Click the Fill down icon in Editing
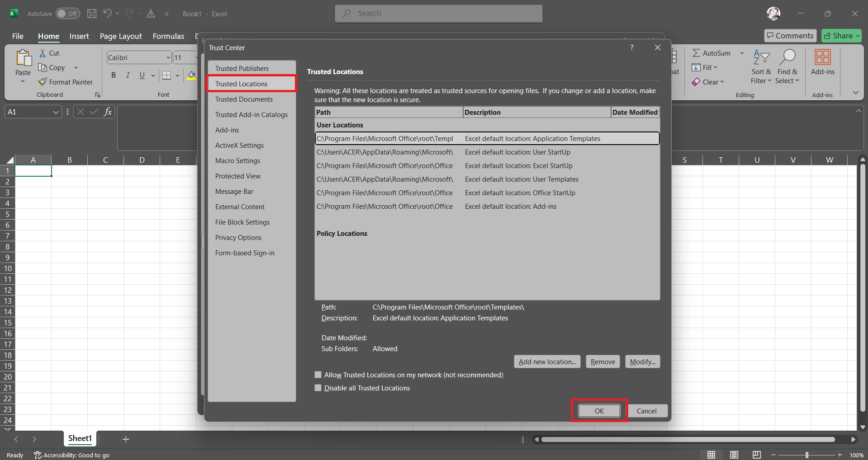The width and height of the screenshot is (868, 460). [x=696, y=68]
